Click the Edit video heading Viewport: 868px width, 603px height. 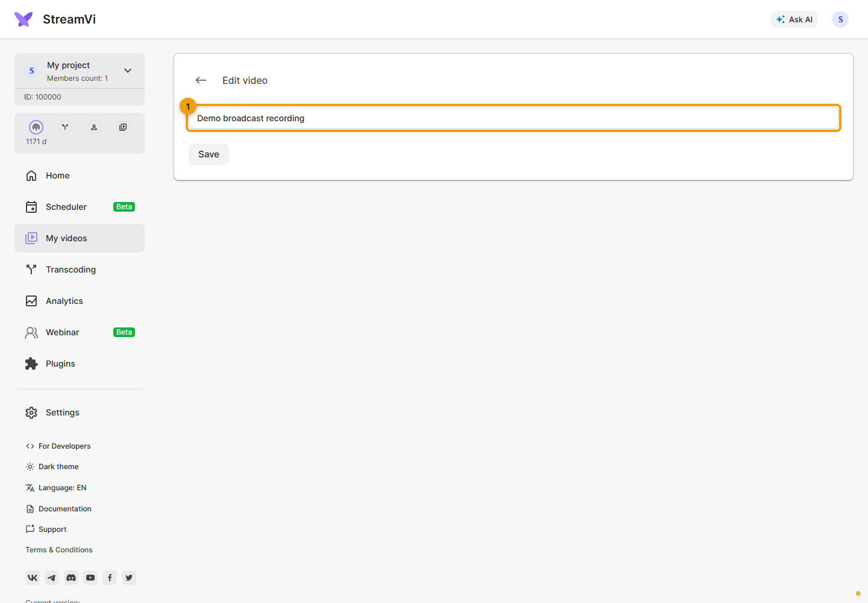point(245,80)
